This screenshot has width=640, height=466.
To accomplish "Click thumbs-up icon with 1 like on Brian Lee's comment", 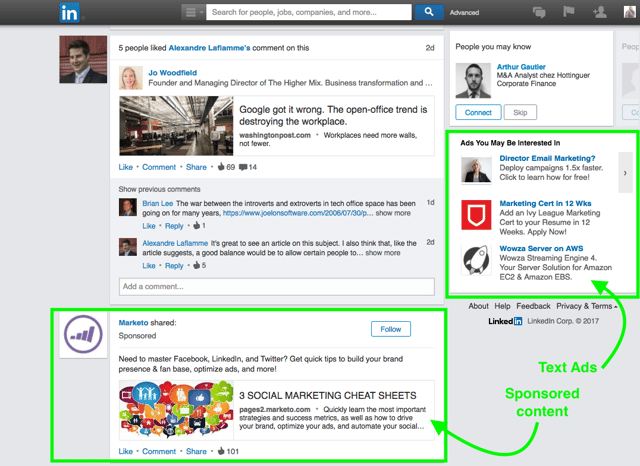I will click(x=197, y=225).
